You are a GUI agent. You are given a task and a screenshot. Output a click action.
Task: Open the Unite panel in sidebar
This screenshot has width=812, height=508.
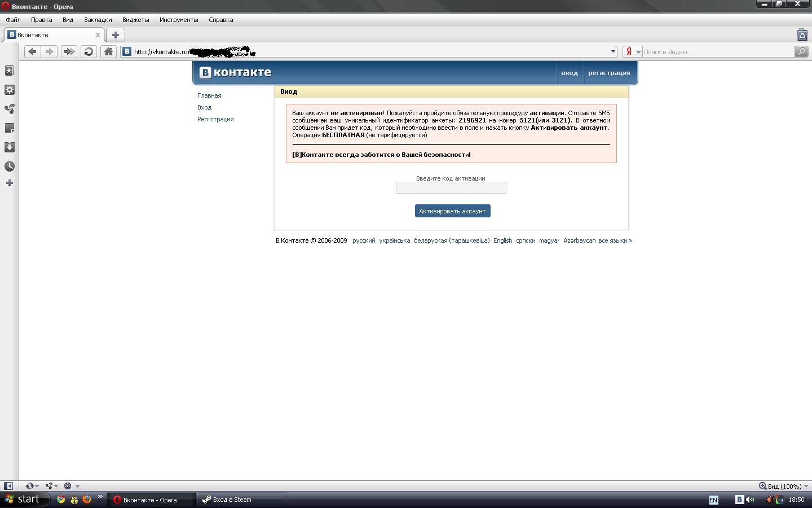(9, 109)
